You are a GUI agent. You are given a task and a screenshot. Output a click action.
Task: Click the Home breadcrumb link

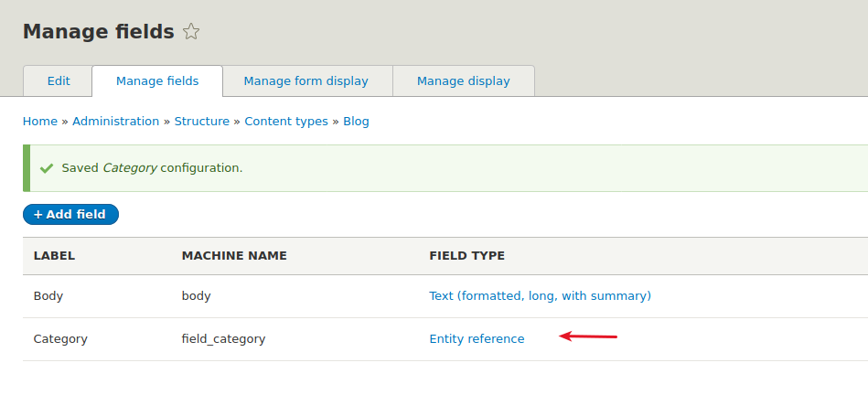(x=40, y=121)
